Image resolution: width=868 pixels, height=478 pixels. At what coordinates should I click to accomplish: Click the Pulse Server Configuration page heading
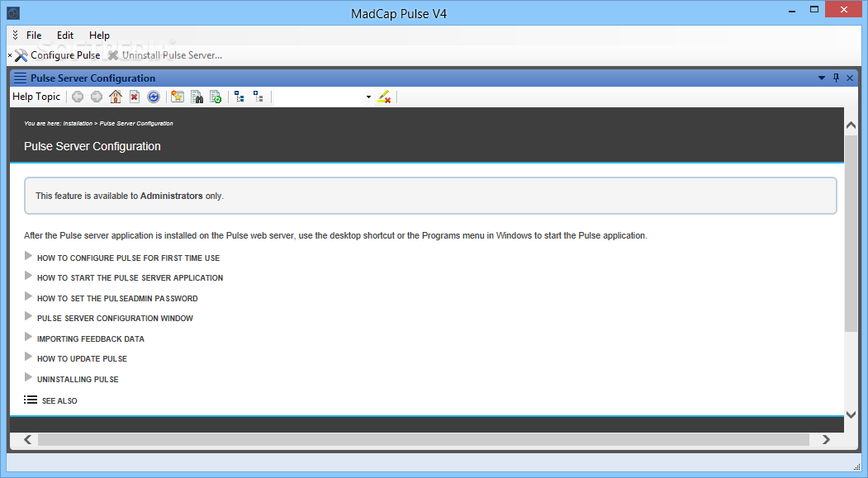coord(92,146)
